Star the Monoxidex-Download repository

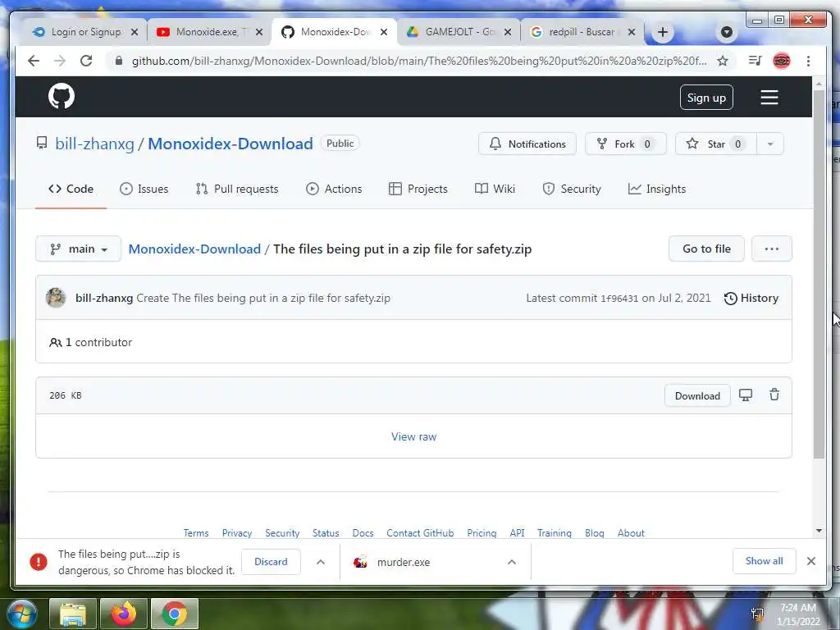click(x=715, y=144)
